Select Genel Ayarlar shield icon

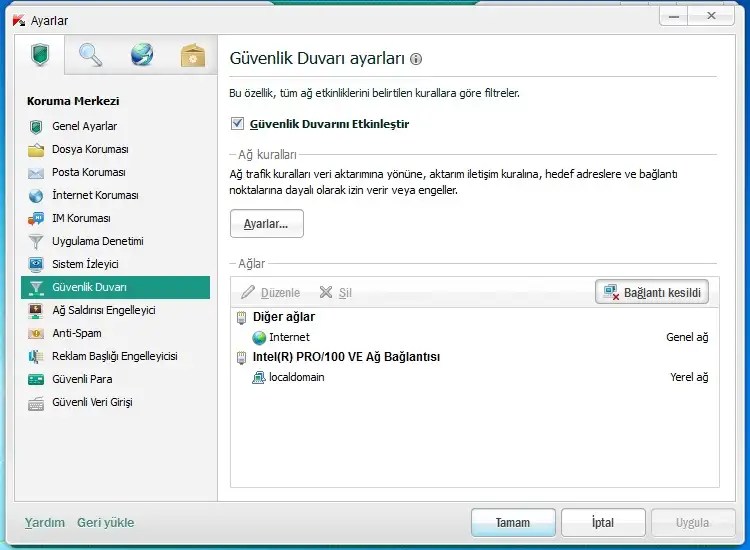click(36, 127)
